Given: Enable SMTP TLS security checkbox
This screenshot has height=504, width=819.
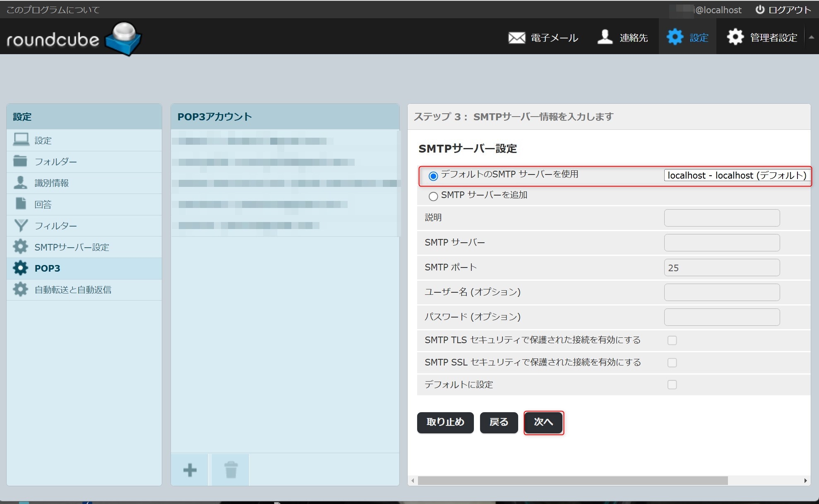Looking at the screenshot, I should tap(672, 340).
